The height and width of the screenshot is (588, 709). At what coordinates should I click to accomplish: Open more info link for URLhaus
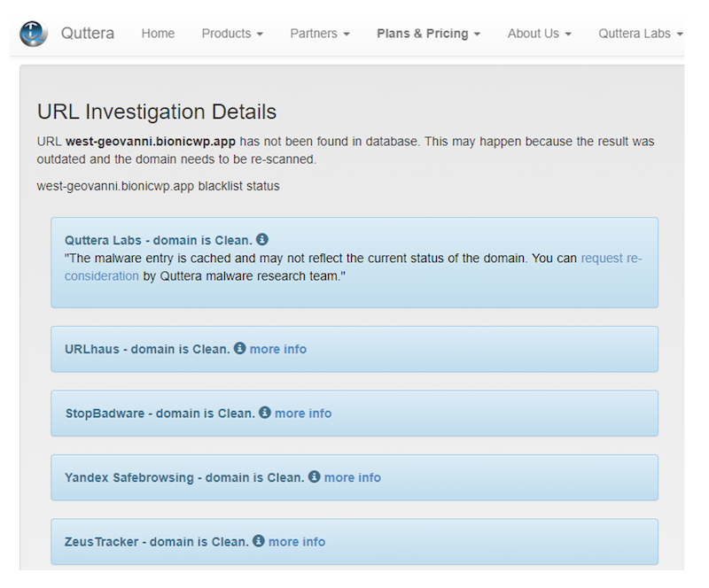coord(278,350)
